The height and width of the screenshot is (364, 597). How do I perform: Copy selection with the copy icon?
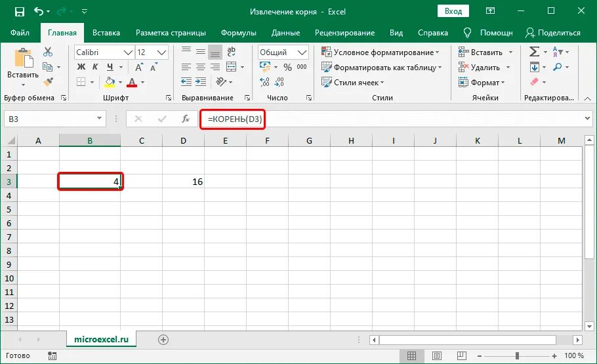48,67
